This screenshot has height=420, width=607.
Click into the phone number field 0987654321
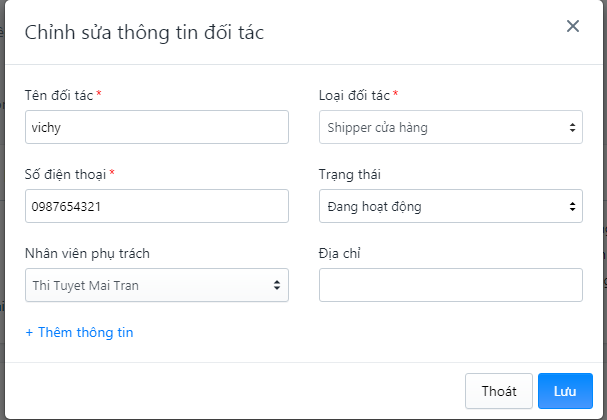point(157,206)
